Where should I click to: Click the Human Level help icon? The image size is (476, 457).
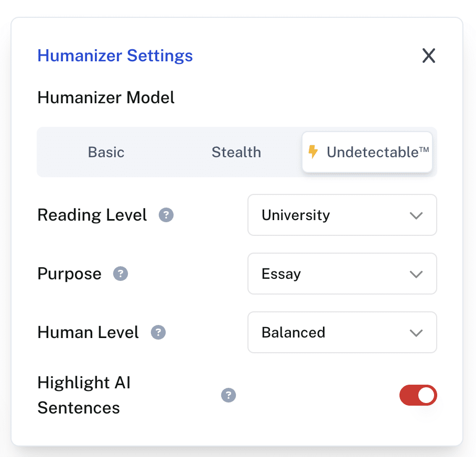158,332
